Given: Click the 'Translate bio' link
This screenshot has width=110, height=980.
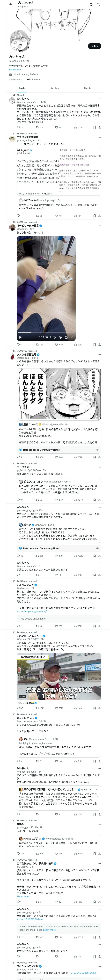Looking at the screenshot, I should [15, 70].
